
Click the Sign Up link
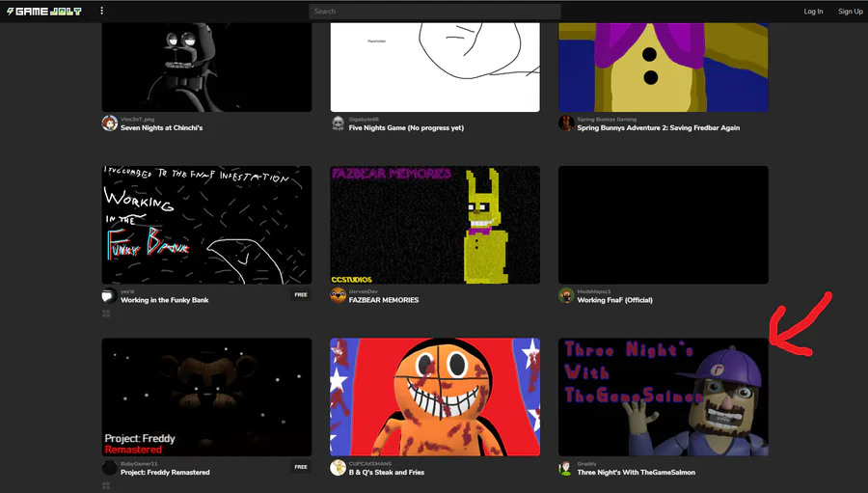(x=851, y=11)
